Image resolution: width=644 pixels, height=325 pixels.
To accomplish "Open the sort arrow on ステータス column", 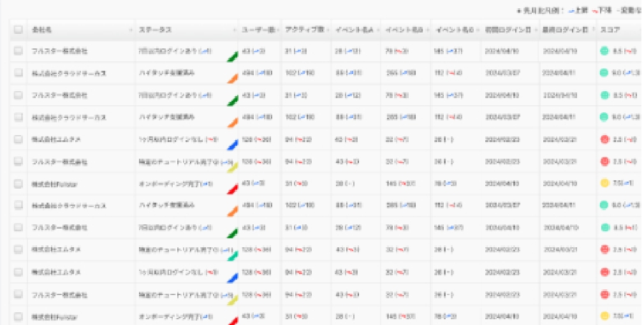I will (235, 31).
